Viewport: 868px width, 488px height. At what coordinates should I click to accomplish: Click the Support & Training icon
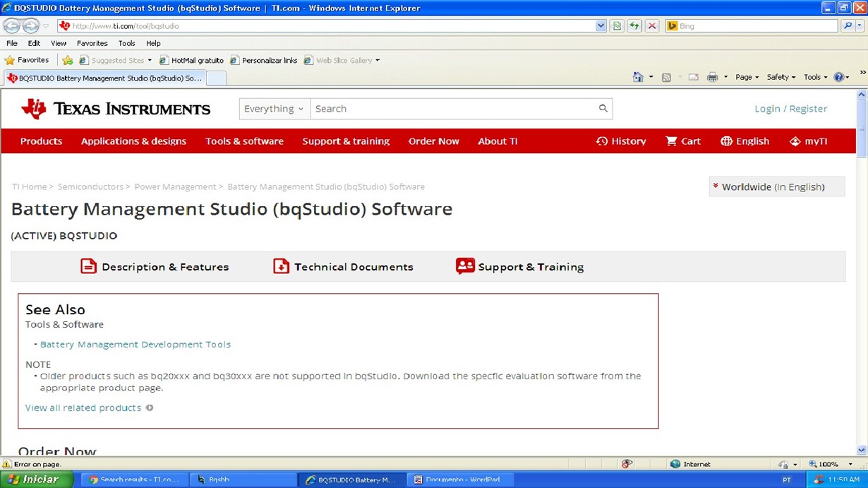[x=465, y=266]
